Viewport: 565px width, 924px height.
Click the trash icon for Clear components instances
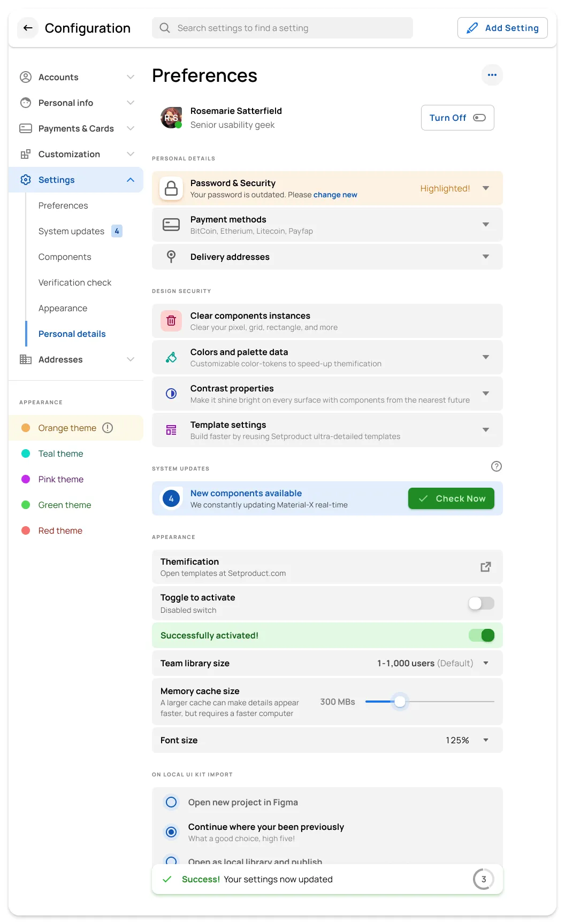coord(171,321)
